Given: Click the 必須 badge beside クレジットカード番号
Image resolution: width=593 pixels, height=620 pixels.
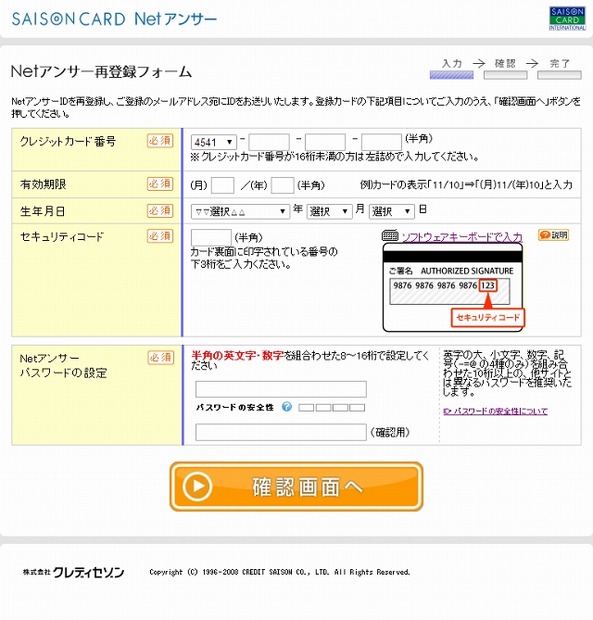Looking at the screenshot, I should [160, 140].
